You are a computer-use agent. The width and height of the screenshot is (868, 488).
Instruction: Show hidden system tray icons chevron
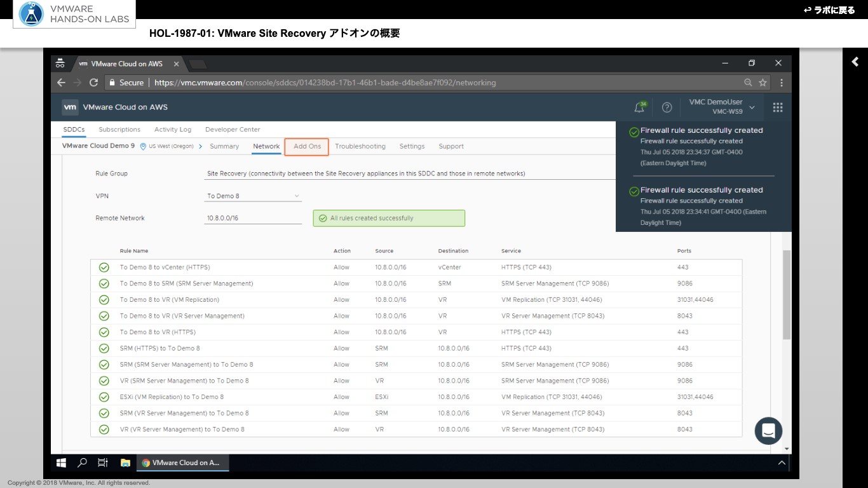(782, 463)
